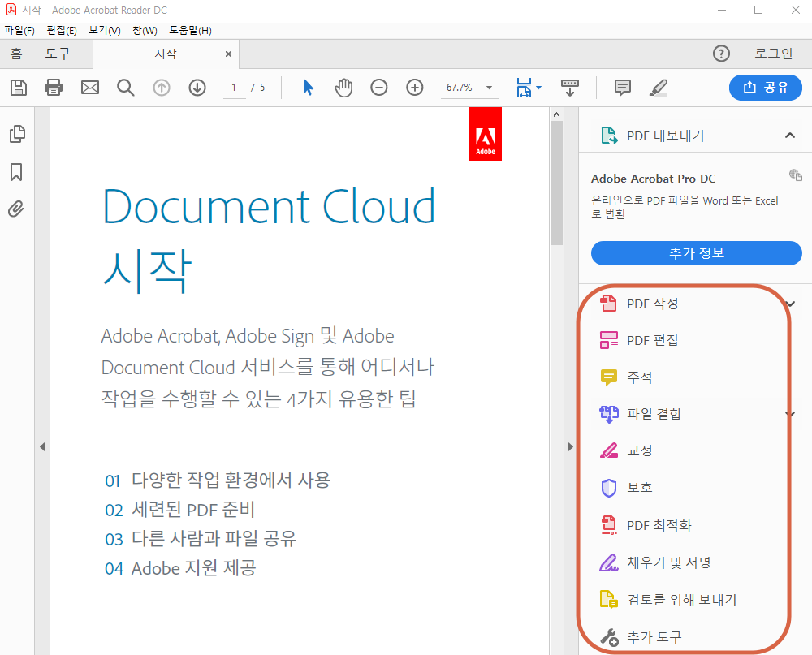Click the 67.7% zoom value field
The image size is (812, 655).
coord(460,88)
